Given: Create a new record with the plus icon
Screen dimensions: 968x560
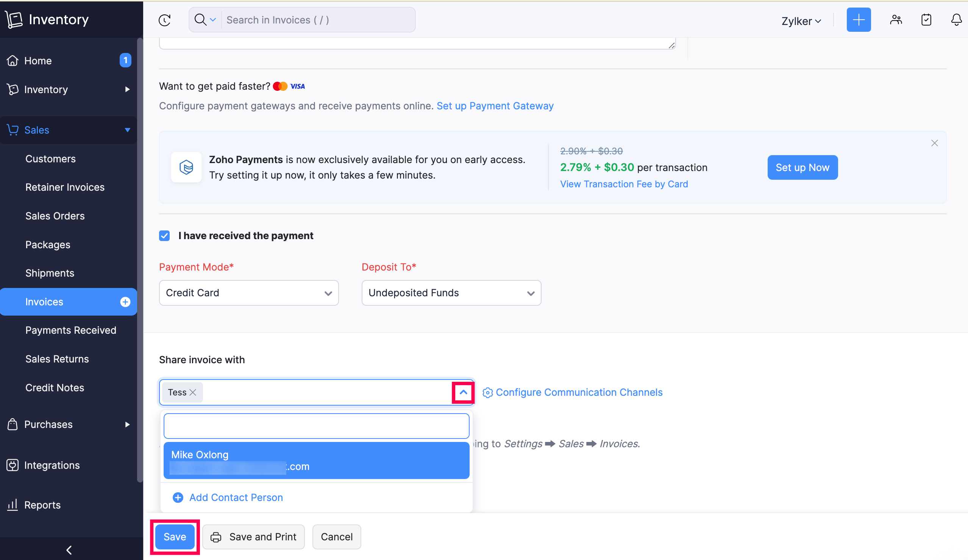Looking at the screenshot, I should pos(859,20).
